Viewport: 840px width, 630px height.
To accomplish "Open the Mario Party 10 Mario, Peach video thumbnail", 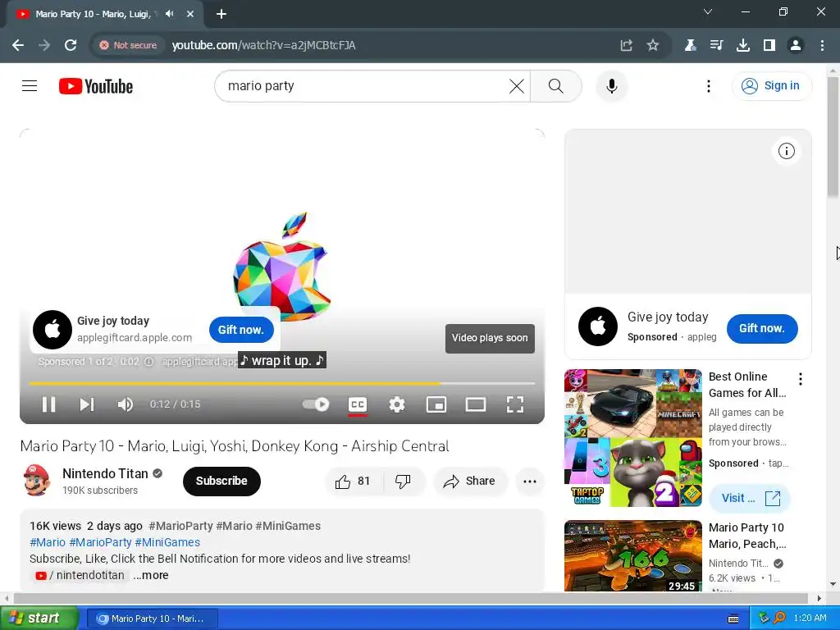I will coord(632,555).
